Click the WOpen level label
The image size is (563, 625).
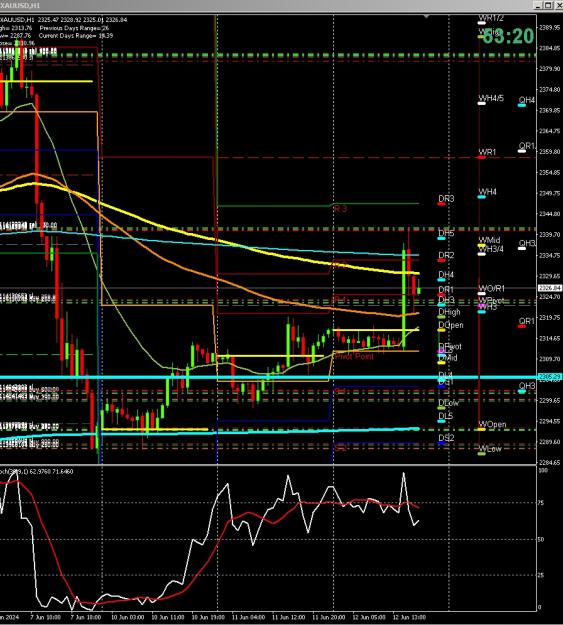pyautogui.click(x=492, y=424)
